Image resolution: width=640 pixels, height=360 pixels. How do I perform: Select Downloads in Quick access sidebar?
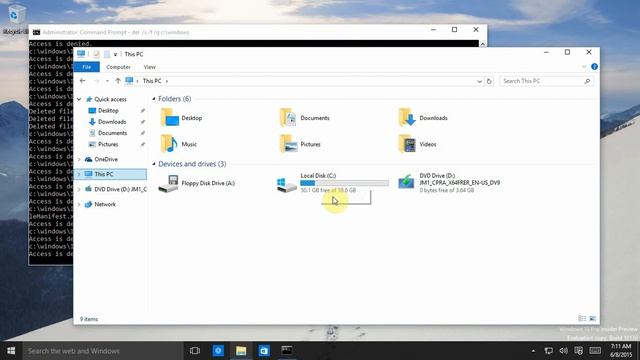[112, 122]
